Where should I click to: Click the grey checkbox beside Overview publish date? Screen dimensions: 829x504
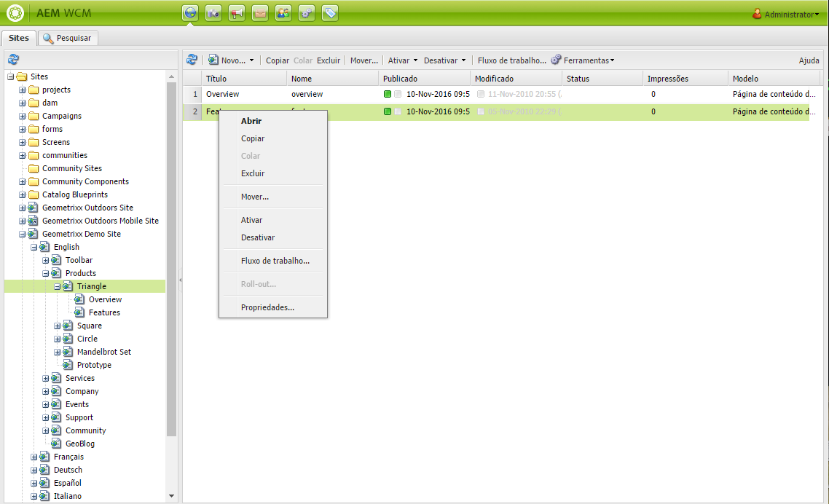[x=398, y=94]
